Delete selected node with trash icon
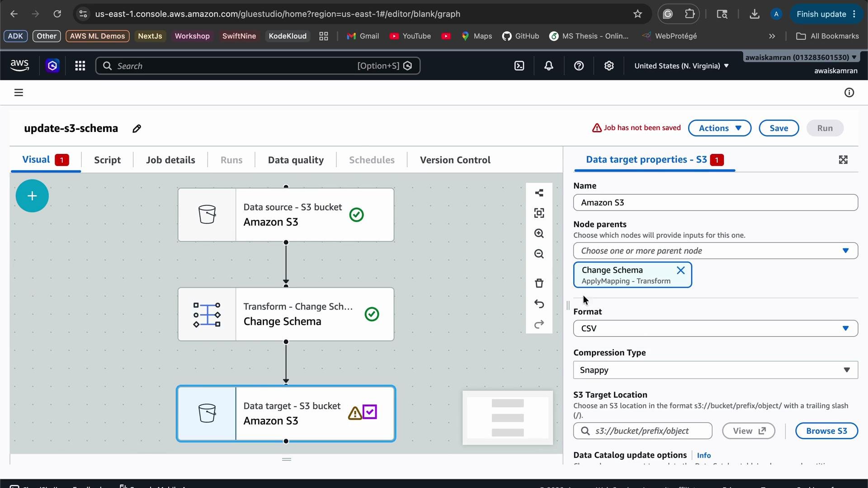 pos(539,283)
